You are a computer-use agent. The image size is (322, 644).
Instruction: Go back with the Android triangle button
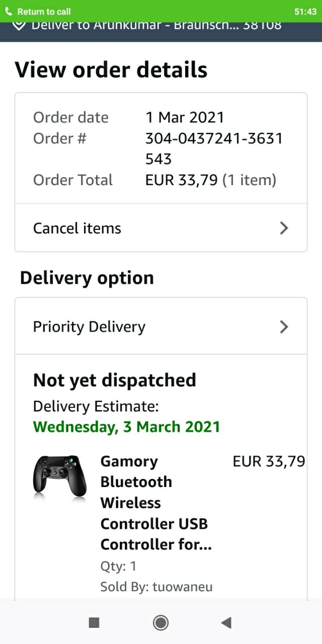(226, 623)
